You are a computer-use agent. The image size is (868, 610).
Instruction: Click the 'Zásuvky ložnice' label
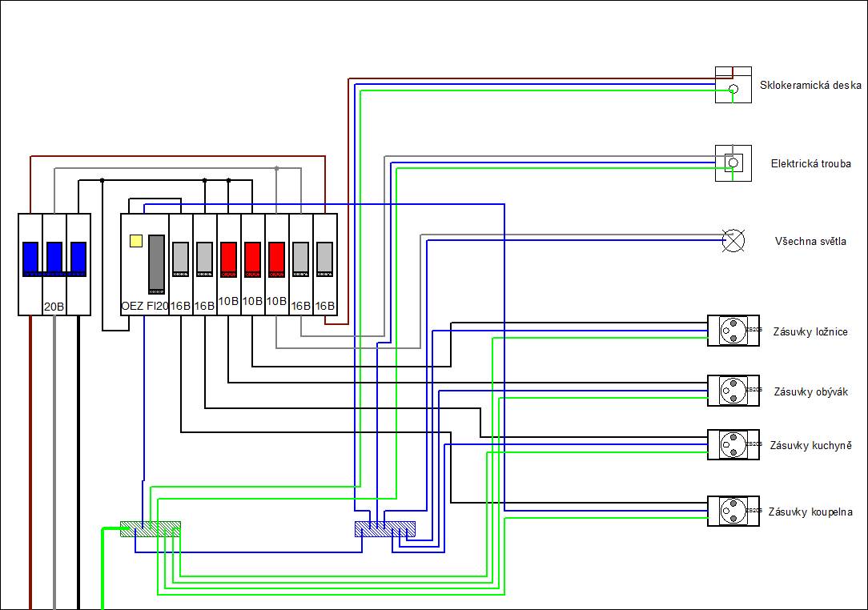tap(810, 331)
